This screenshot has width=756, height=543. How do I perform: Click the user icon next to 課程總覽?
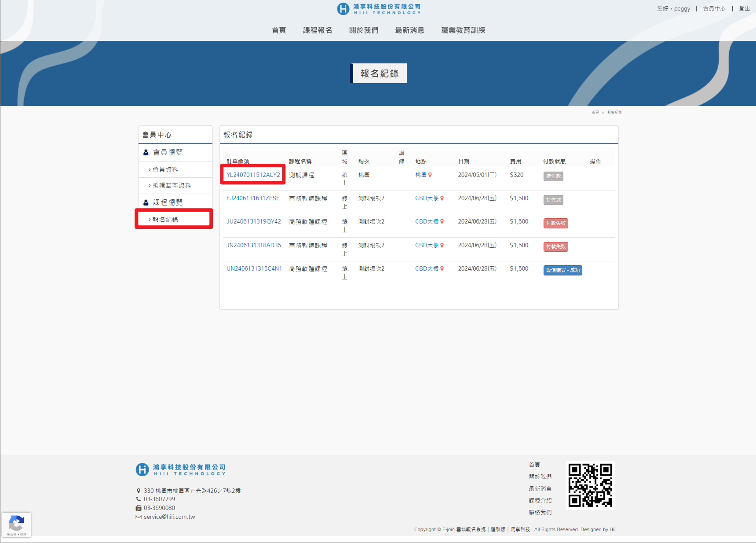[146, 202]
